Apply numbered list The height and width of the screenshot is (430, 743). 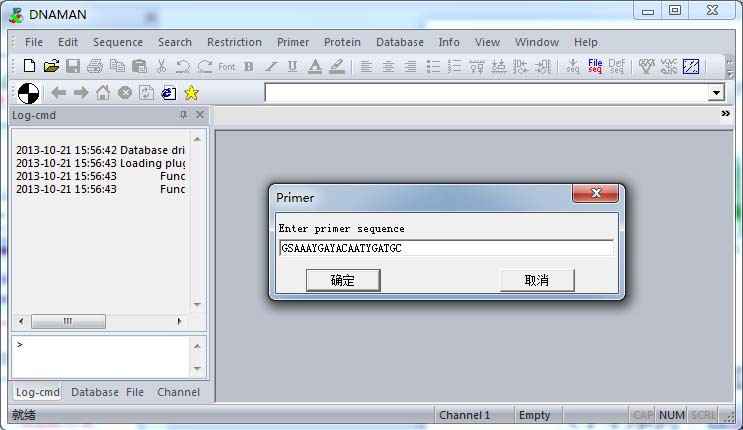tap(454, 66)
